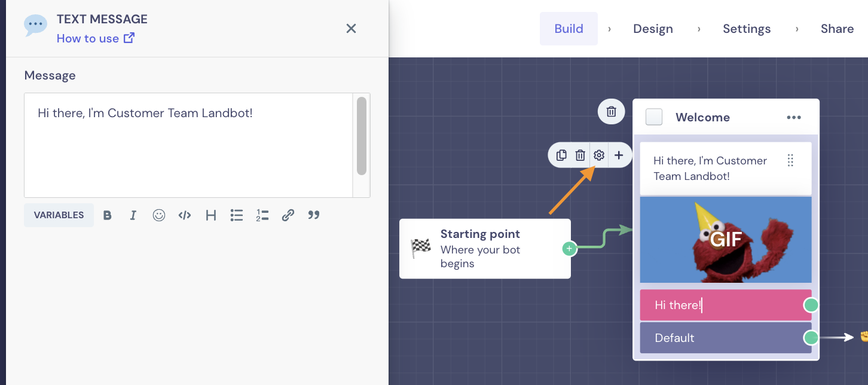868x385 pixels.
Task: Open the How to use link
Action: (x=96, y=38)
